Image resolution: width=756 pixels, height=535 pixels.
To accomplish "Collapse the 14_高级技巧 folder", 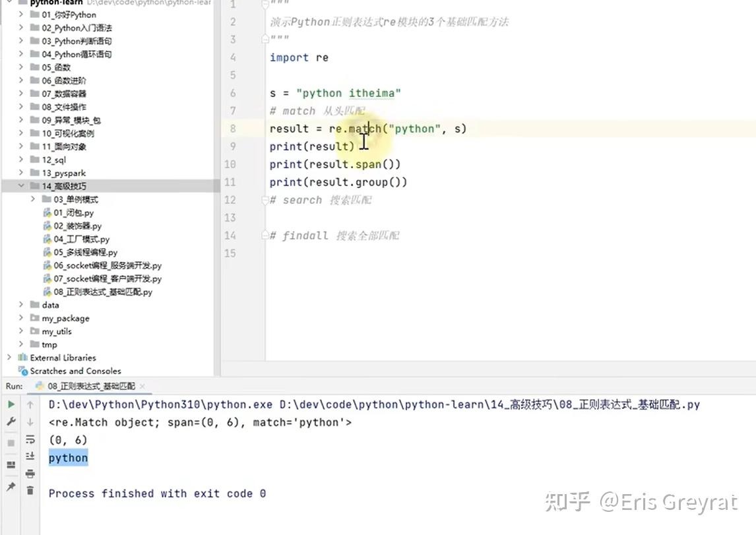I will coord(22,186).
